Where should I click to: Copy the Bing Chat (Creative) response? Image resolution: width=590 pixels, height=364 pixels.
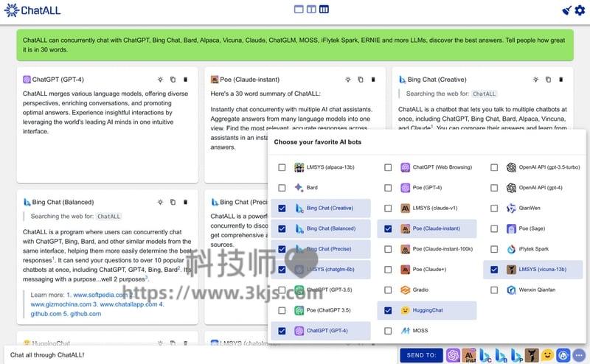[548, 80]
